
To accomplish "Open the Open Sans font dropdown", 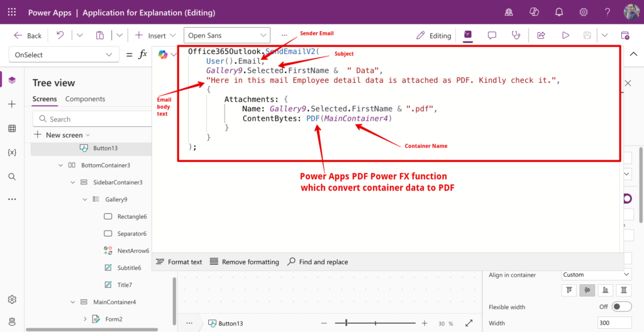I will pyautogui.click(x=226, y=35).
